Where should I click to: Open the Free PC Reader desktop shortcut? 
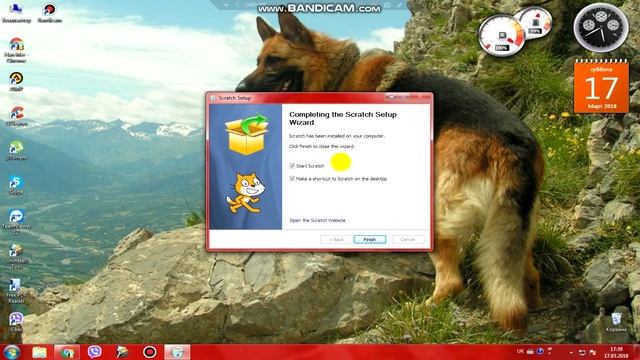[x=16, y=291]
